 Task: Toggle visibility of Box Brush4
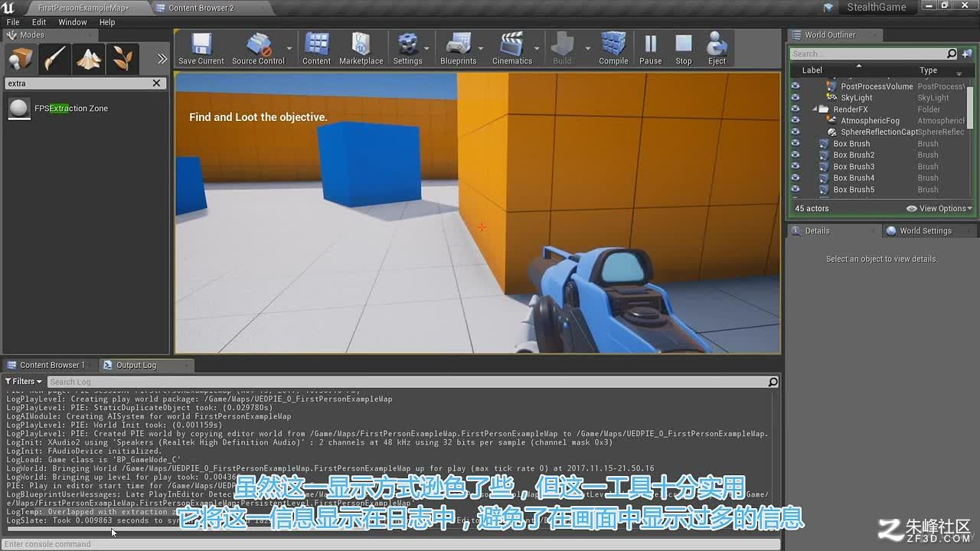point(795,178)
